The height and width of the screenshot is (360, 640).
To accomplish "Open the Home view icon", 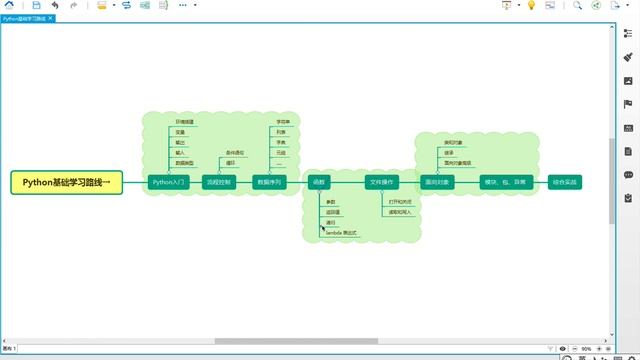I will click(x=9, y=5).
